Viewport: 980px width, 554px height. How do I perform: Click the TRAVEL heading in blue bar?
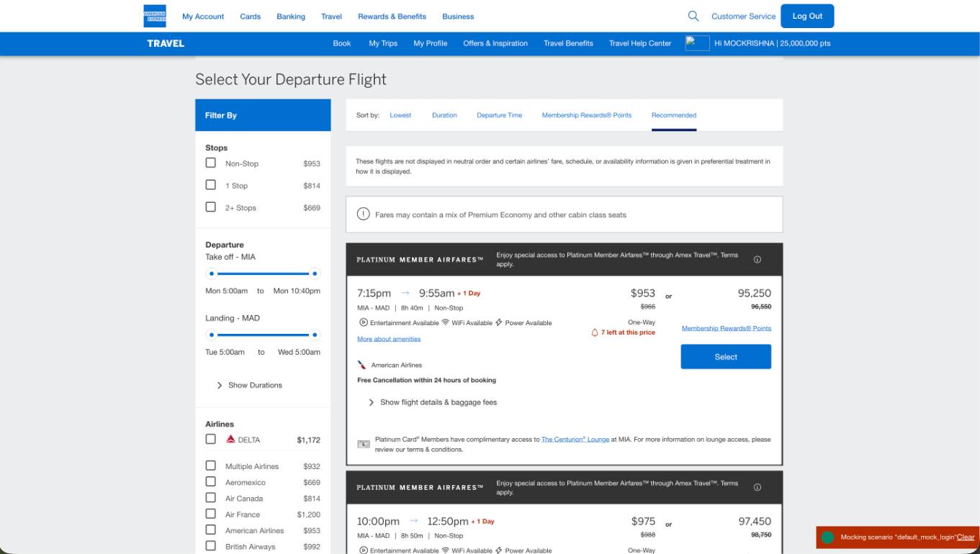[x=166, y=43]
